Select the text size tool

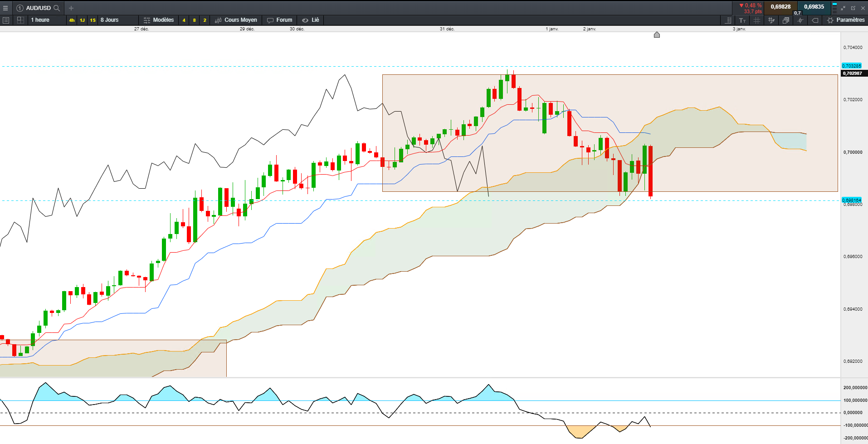pos(742,20)
